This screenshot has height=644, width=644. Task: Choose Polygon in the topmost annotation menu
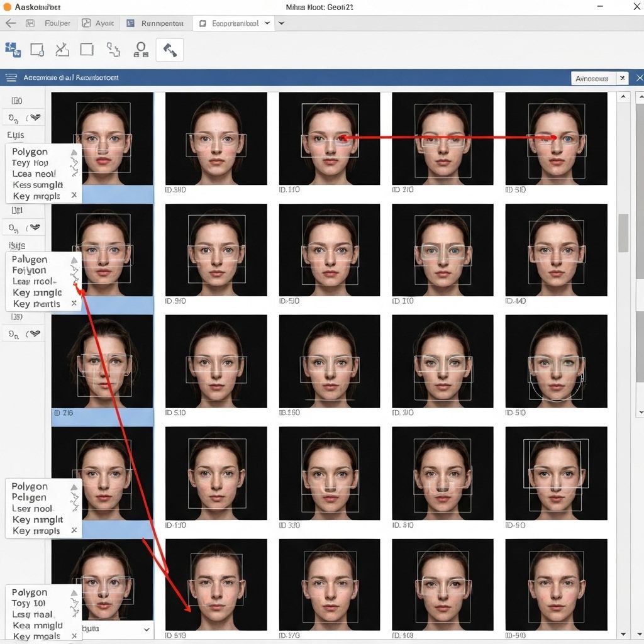[x=30, y=152]
